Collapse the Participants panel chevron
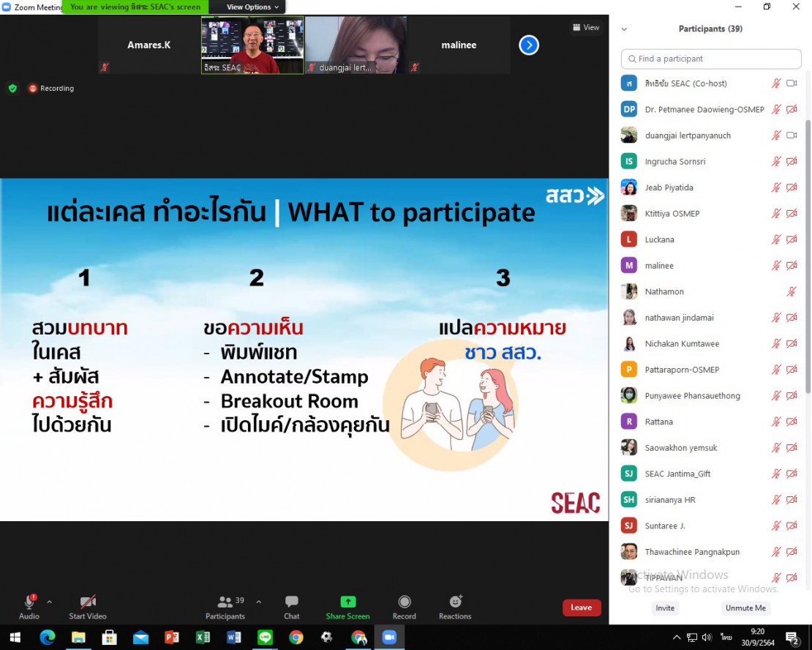 (x=624, y=29)
